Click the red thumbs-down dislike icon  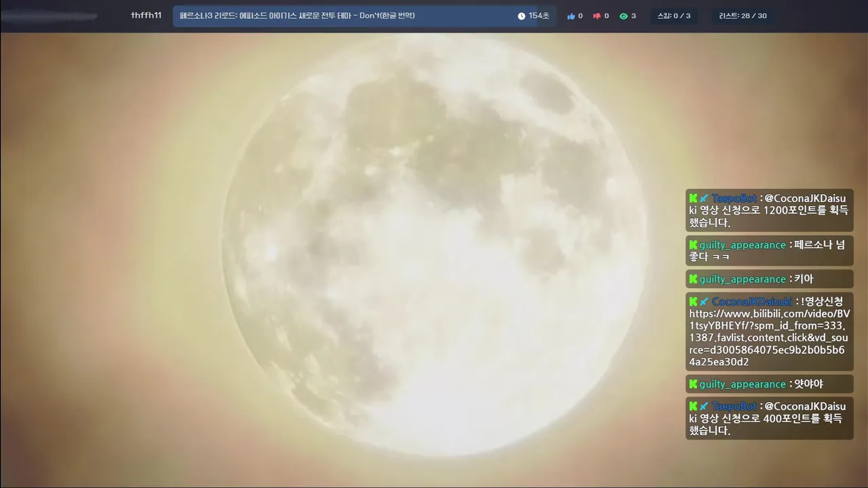coord(597,16)
